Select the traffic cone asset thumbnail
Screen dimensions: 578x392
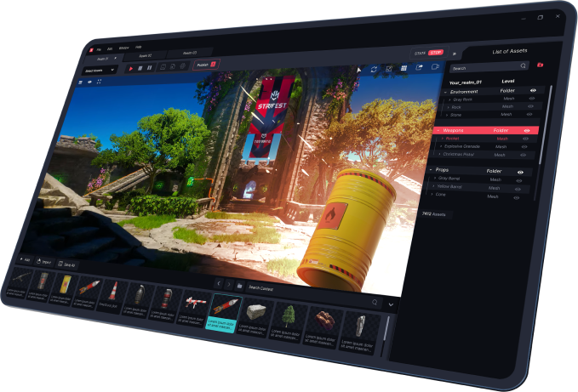click(x=112, y=289)
